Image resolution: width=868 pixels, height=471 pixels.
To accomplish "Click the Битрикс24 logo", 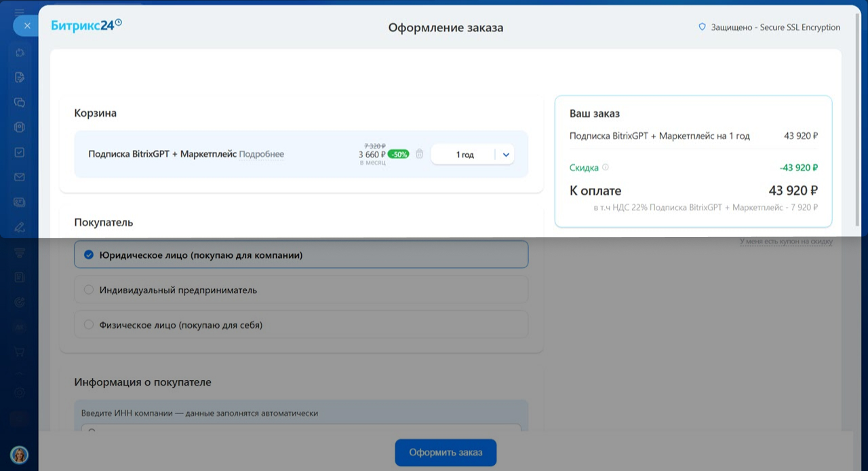I will point(86,26).
